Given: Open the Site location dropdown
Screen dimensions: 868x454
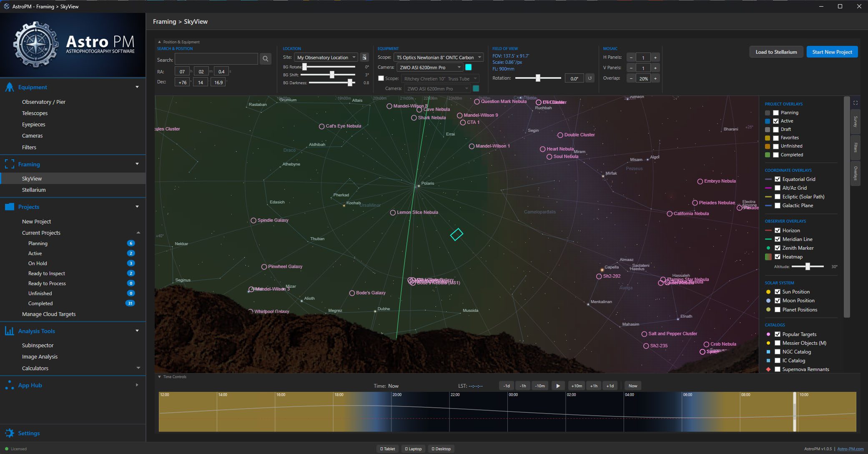Looking at the screenshot, I should pyautogui.click(x=326, y=58).
